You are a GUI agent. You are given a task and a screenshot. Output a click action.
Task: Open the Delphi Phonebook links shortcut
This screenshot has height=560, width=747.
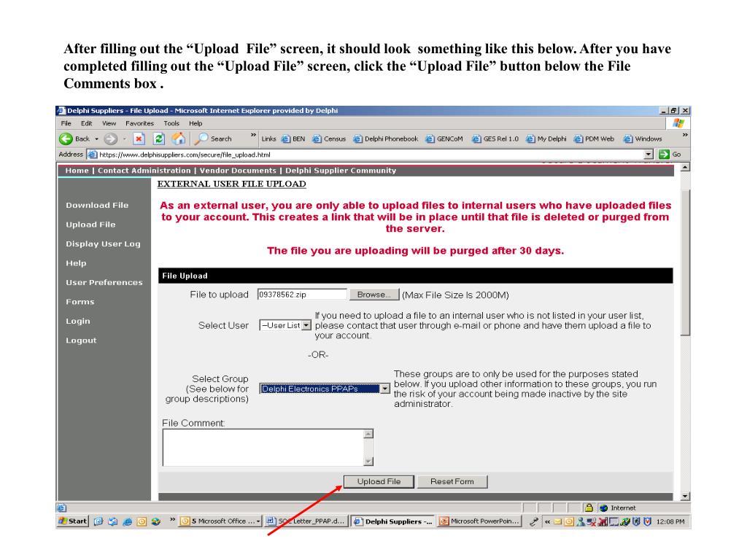(x=385, y=139)
